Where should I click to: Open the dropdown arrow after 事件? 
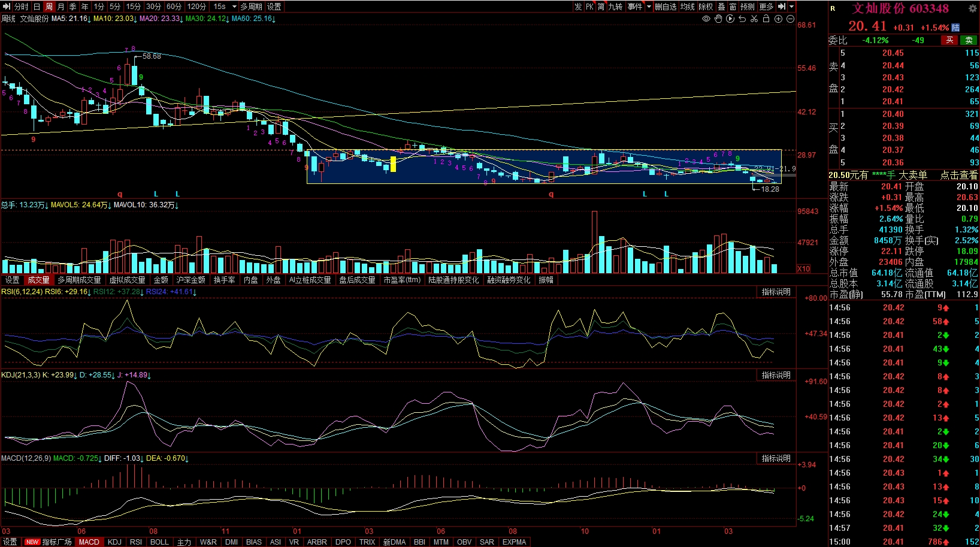[x=649, y=7]
